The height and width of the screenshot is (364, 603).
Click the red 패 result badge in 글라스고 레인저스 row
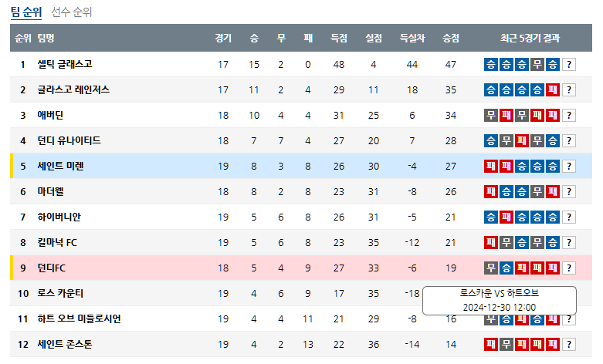pos(553,90)
